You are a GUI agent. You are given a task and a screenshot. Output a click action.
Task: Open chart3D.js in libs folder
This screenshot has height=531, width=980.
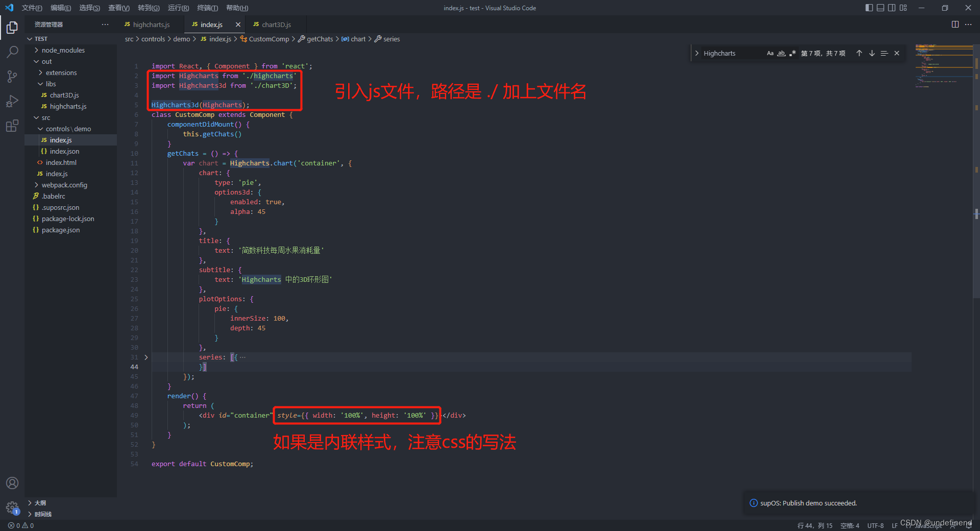(70, 95)
